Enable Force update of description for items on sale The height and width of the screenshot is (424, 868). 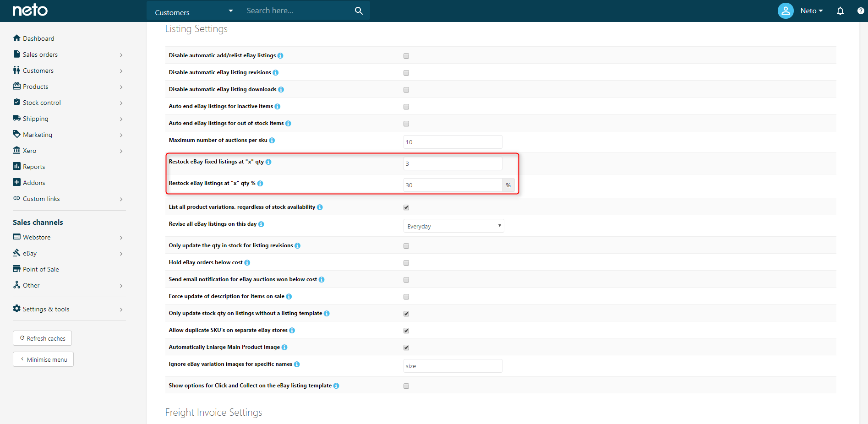[x=406, y=297]
